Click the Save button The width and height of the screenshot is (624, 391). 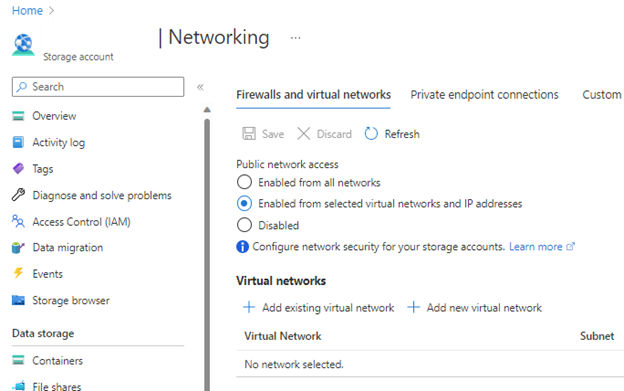263,134
